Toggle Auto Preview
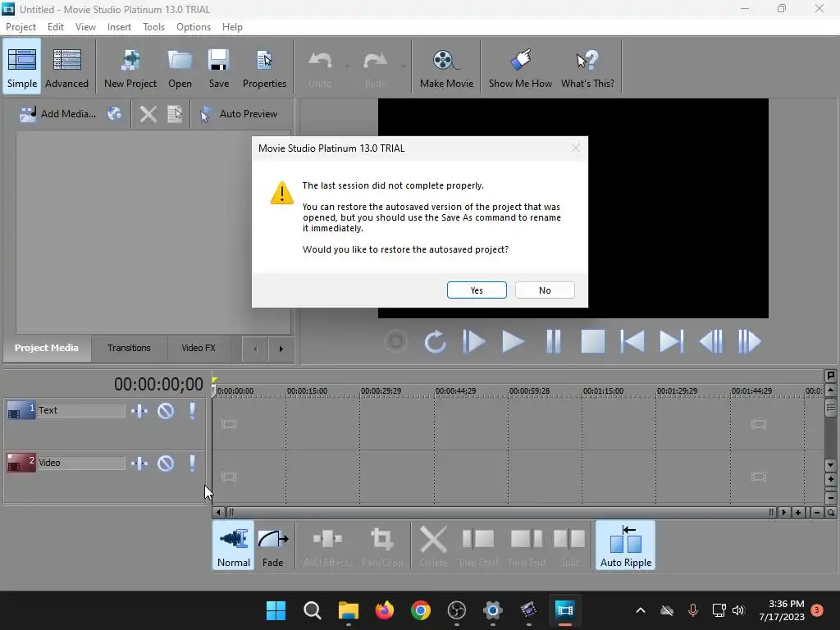The width and height of the screenshot is (840, 630). point(239,113)
